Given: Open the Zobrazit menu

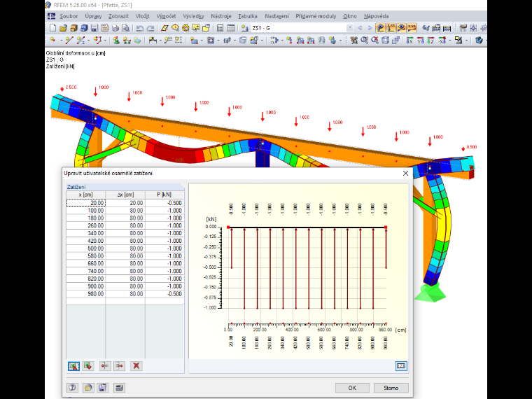Looking at the screenshot, I should pyautogui.click(x=118, y=16).
